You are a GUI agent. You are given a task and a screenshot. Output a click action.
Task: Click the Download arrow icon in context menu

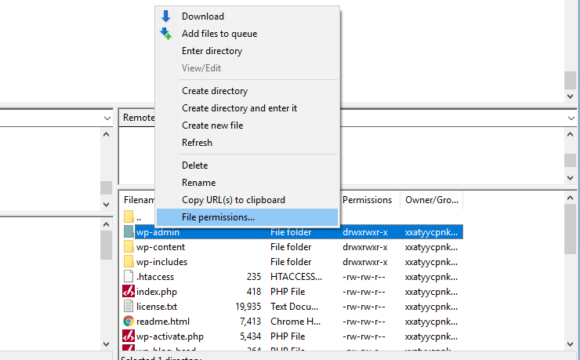coord(165,16)
